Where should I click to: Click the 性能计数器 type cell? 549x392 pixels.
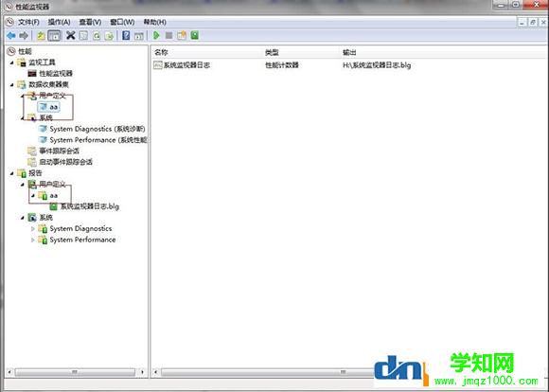pos(282,65)
